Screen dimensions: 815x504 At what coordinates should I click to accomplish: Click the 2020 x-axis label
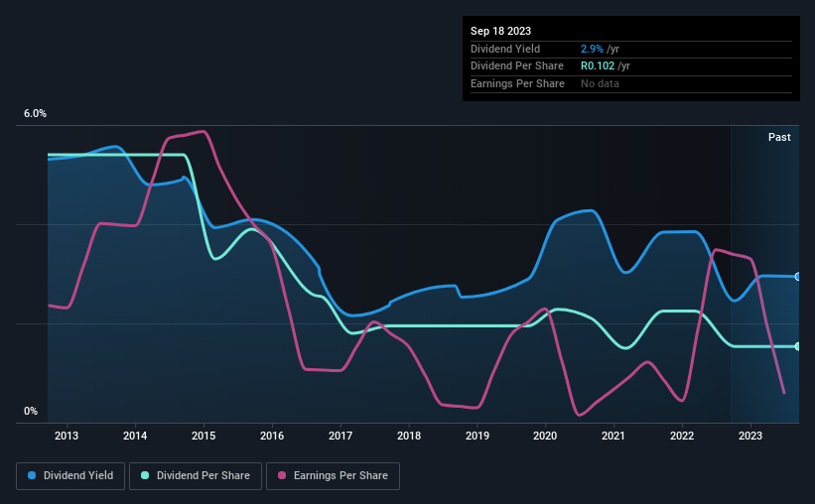pos(545,436)
